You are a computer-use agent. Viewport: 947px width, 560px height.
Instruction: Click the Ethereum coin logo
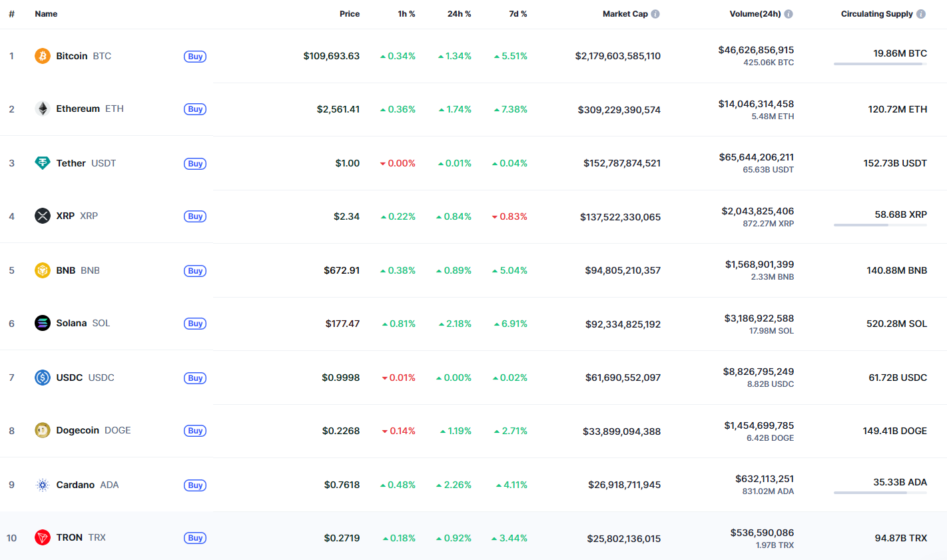[43, 109]
